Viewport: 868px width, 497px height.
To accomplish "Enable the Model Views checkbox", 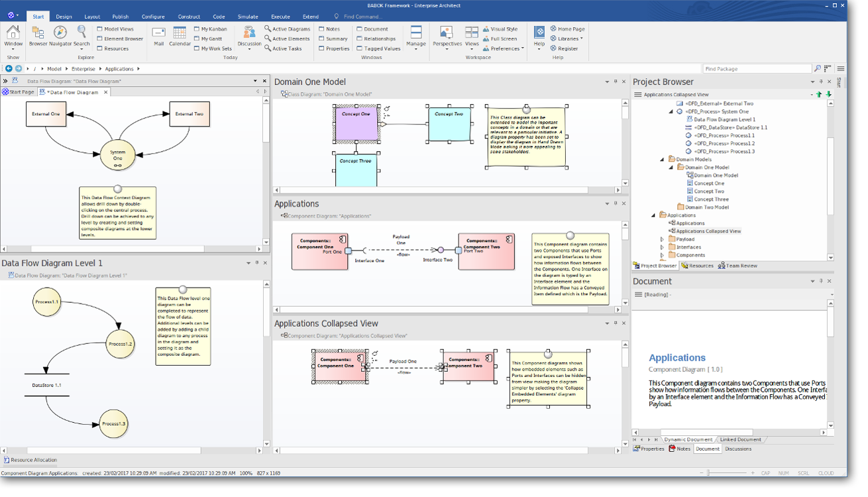I will [x=99, y=29].
